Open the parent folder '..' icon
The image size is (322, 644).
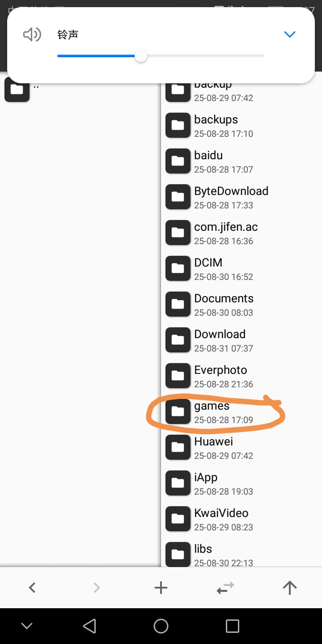click(x=17, y=89)
